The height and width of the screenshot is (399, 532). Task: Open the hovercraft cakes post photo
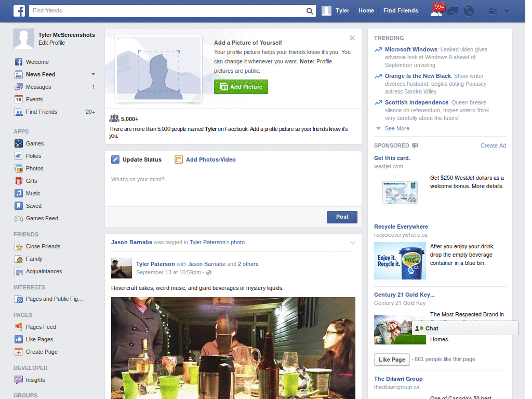pos(233,348)
